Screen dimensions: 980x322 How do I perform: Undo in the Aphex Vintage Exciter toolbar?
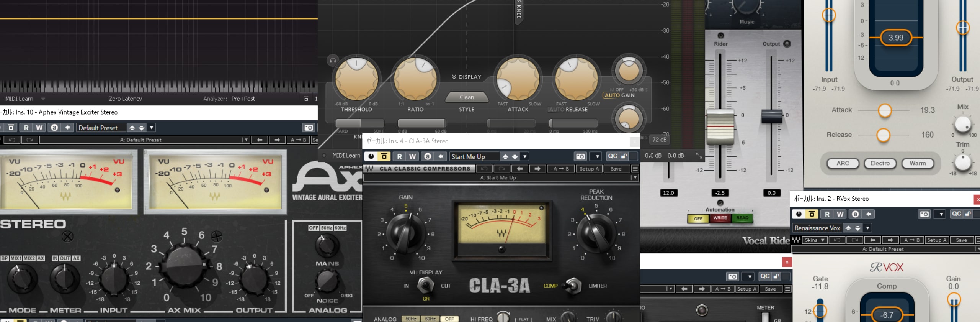(12, 140)
